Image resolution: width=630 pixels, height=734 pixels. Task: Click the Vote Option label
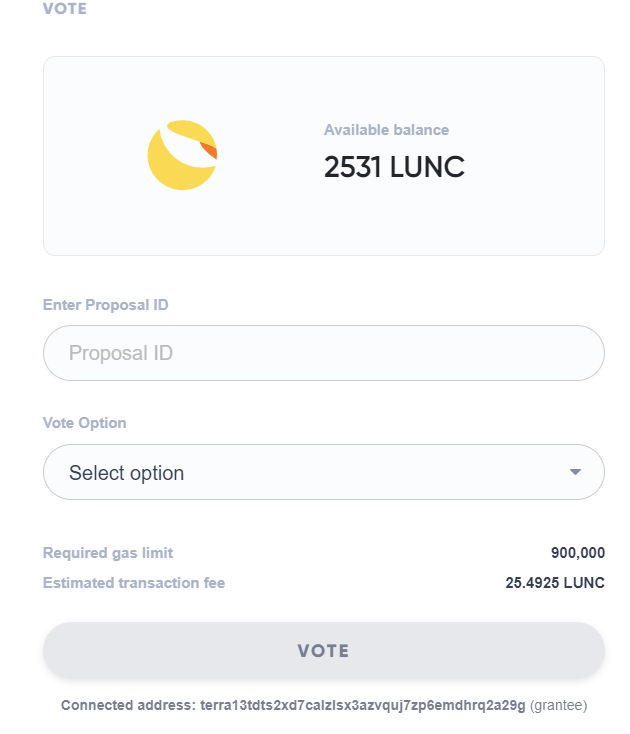pos(84,423)
